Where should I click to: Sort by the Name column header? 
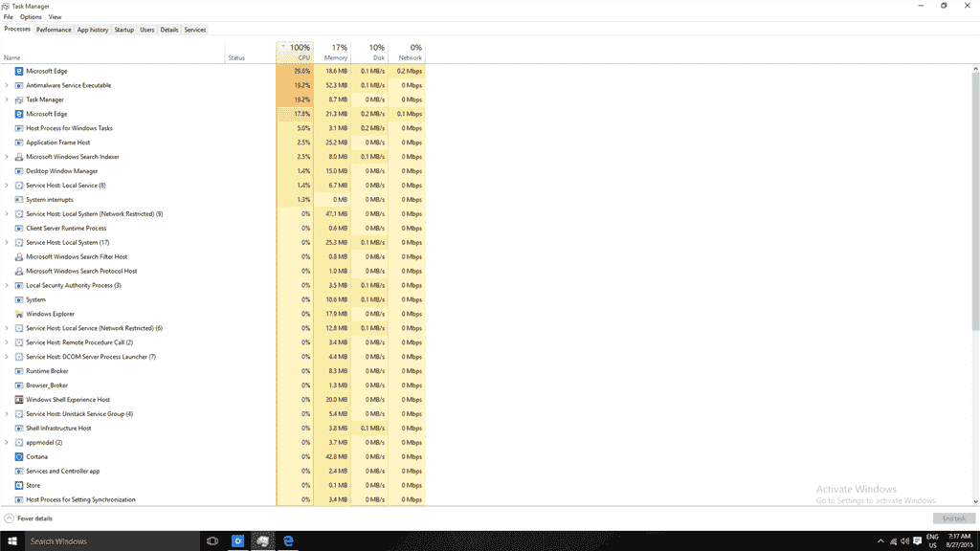click(x=113, y=53)
